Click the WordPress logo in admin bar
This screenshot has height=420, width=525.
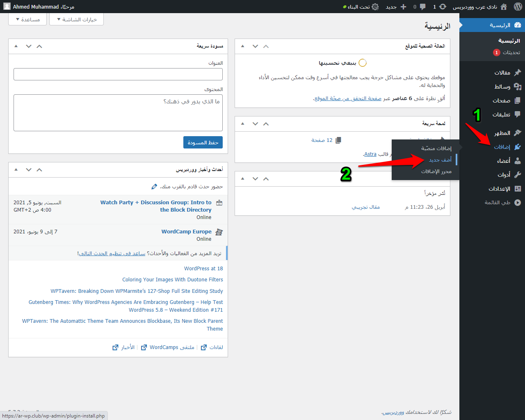click(x=518, y=7)
